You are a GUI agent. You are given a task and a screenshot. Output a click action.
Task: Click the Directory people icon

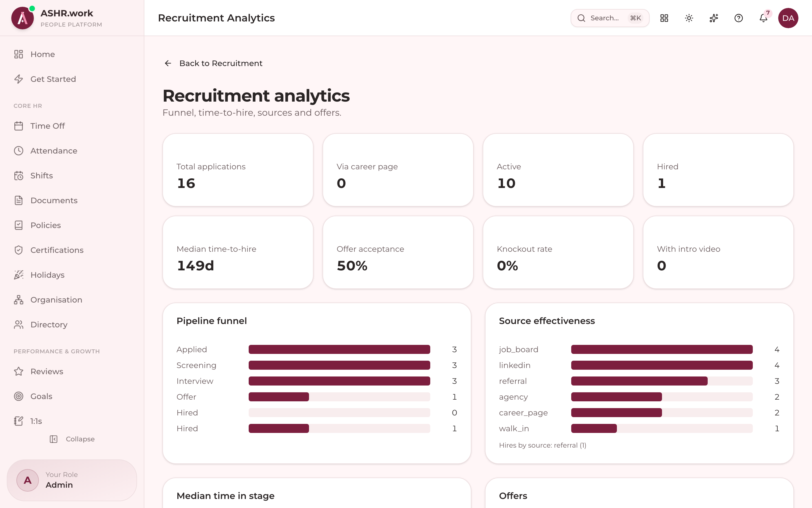[18, 325]
